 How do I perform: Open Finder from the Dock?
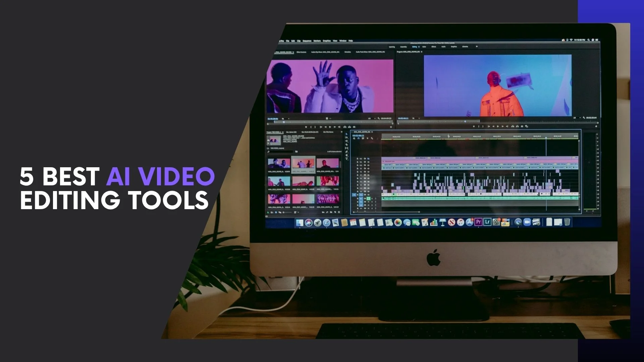[300, 223]
